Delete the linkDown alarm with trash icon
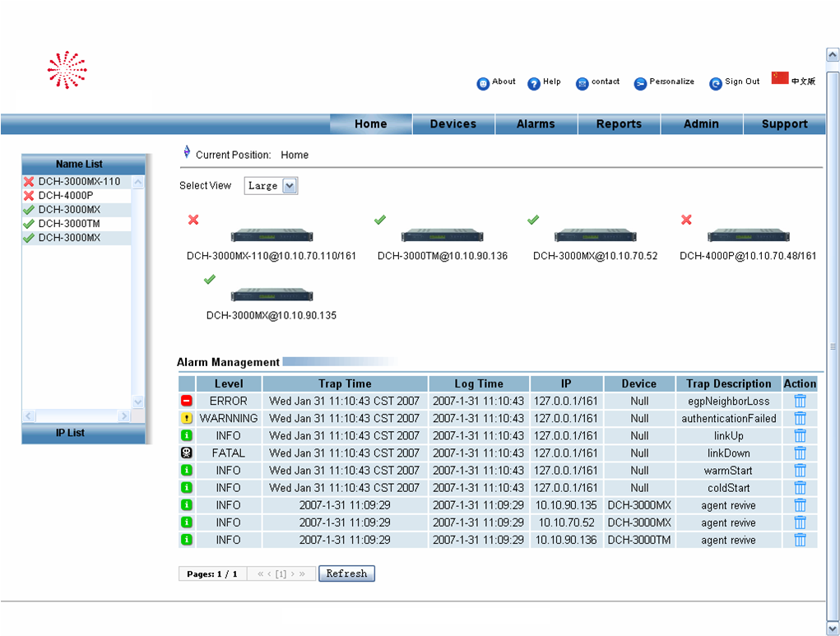 (800, 453)
